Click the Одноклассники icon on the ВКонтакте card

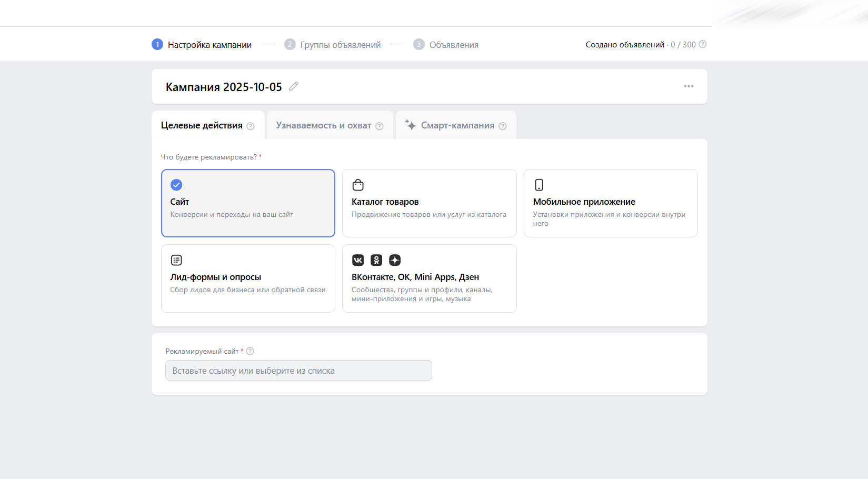tap(376, 260)
